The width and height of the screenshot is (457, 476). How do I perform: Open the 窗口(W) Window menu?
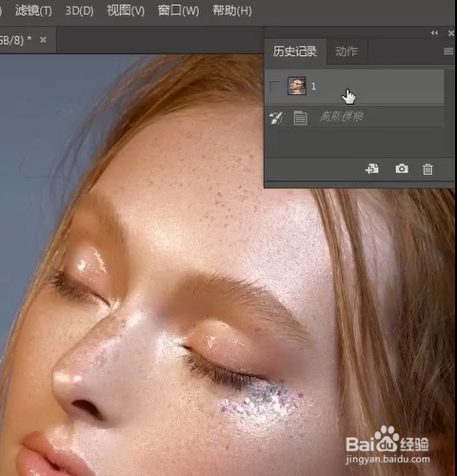coord(178,10)
